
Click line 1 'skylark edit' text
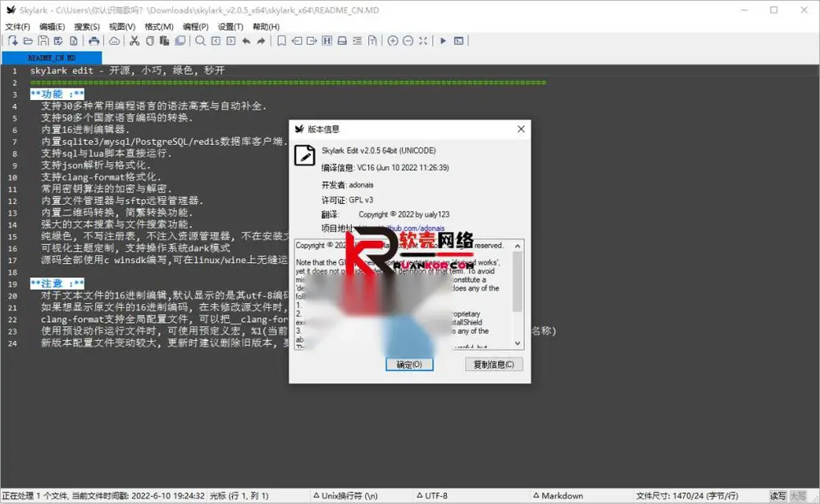coord(127,70)
